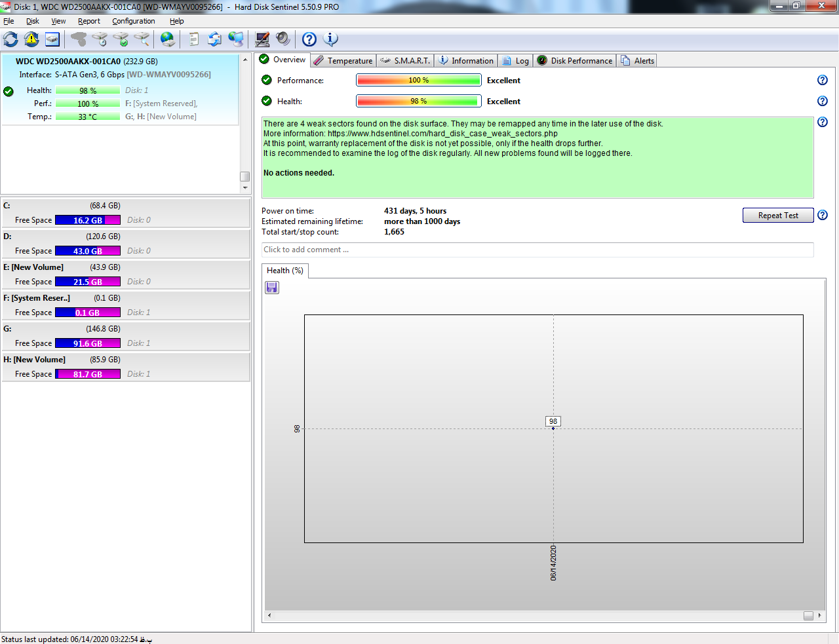Switch to the Disk Performance tab
This screenshot has width=839, height=644.
click(575, 60)
